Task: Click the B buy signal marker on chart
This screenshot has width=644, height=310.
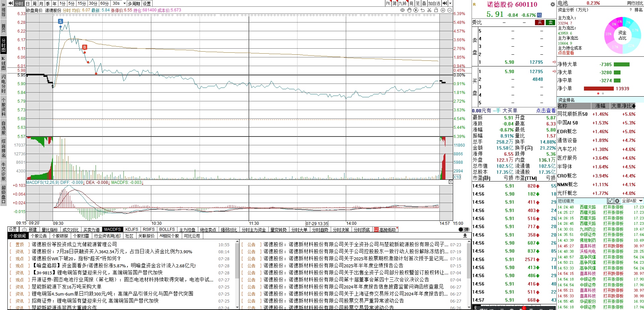Action: tap(85, 47)
